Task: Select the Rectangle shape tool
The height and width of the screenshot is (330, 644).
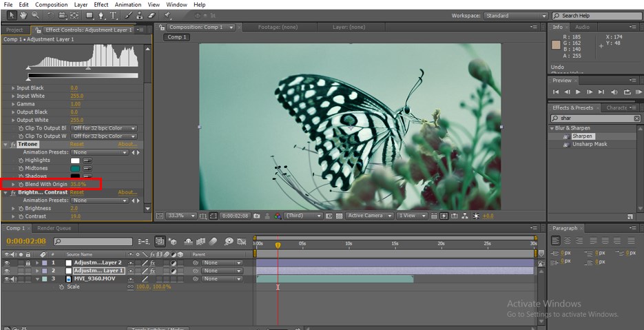Action: (x=89, y=15)
